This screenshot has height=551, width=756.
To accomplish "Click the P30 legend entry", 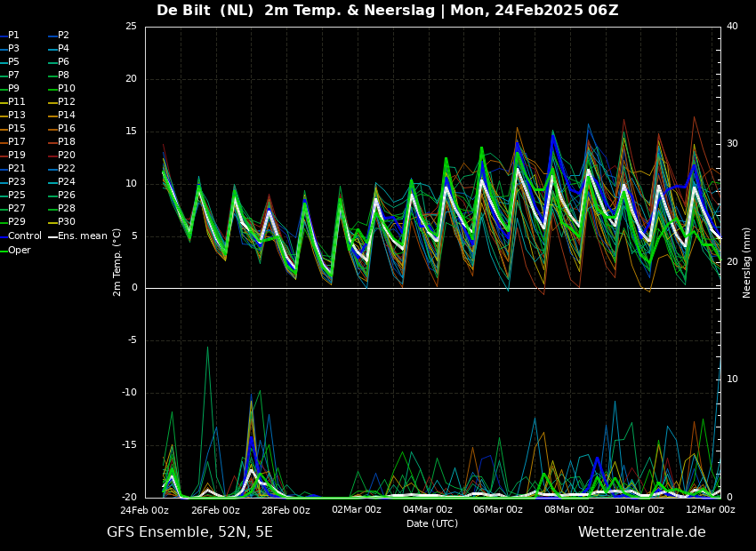I will pyautogui.click(x=61, y=221).
